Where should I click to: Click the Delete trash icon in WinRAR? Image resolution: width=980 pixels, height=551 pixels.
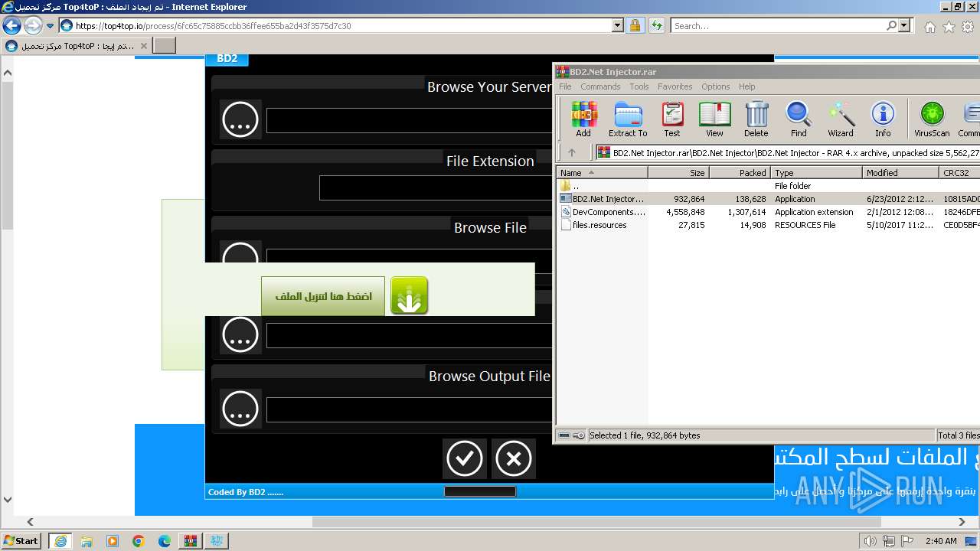pos(756,119)
